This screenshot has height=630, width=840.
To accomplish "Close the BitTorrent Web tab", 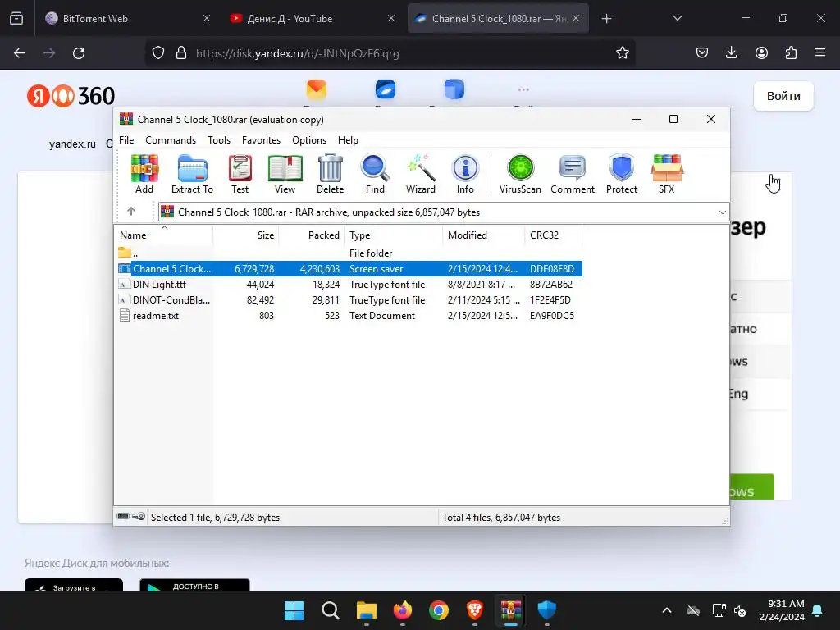I will coord(207,18).
